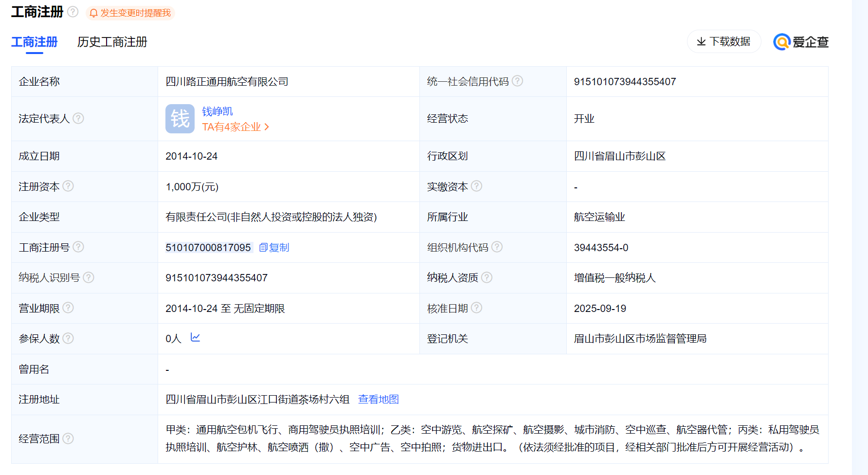
Task: Click the download icon in 下载数据 button
Action: [x=701, y=41]
